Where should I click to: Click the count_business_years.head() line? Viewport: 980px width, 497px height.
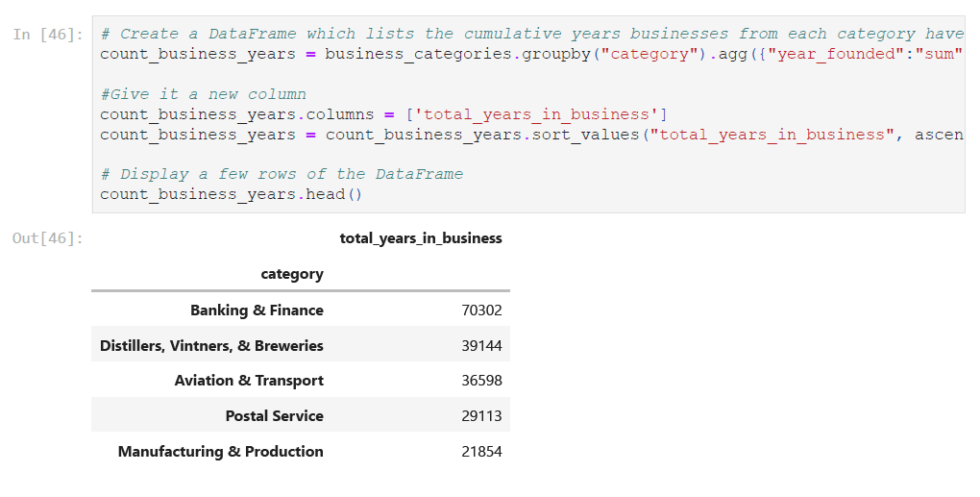click(232, 194)
